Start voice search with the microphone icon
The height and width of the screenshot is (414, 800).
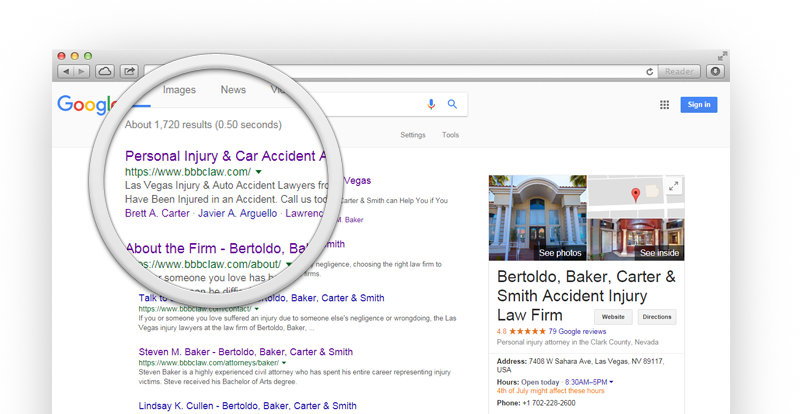pos(431,104)
